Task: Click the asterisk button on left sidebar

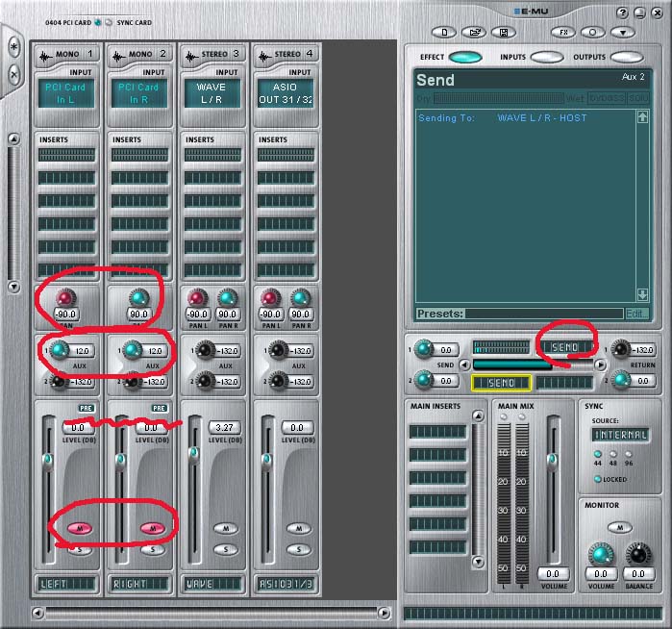Action: pyautogui.click(x=14, y=46)
